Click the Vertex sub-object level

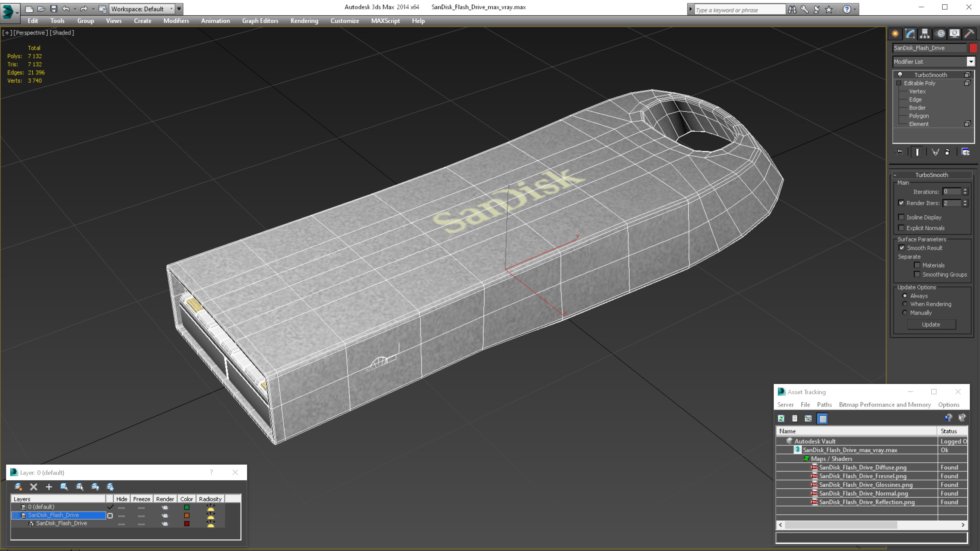point(917,91)
